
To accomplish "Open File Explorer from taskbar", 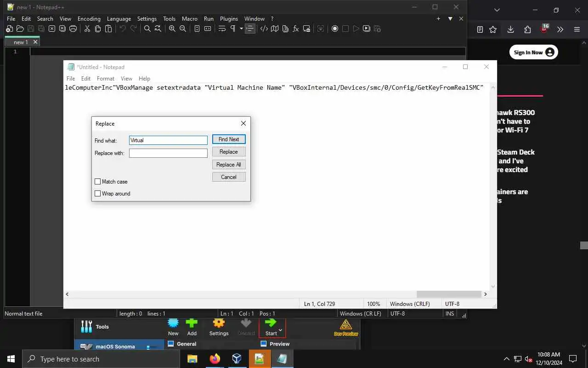I will (192, 359).
